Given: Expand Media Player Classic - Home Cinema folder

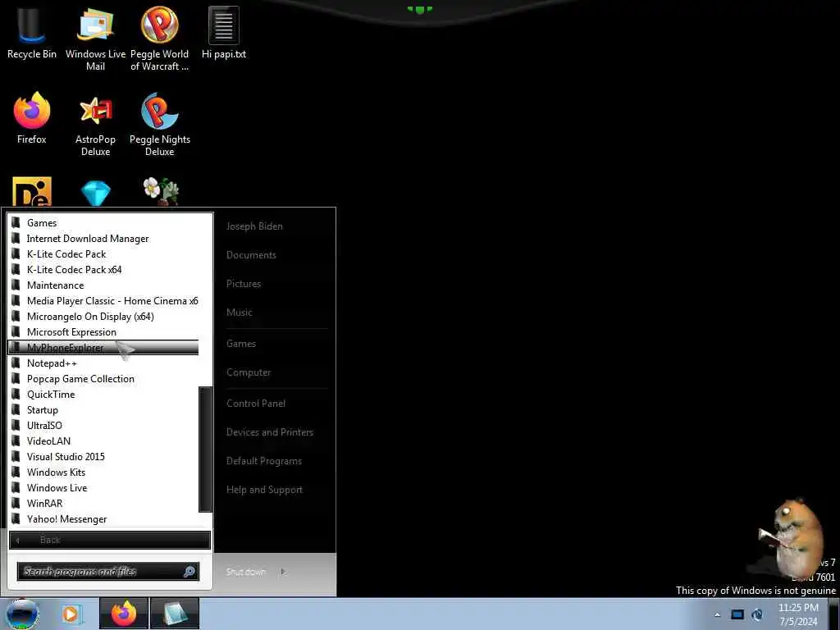Looking at the screenshot, I should (103, 300).
